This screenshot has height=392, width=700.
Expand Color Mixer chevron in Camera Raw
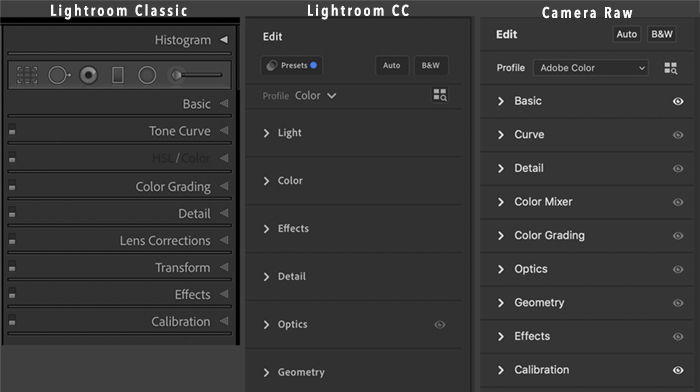coord(501,202)
